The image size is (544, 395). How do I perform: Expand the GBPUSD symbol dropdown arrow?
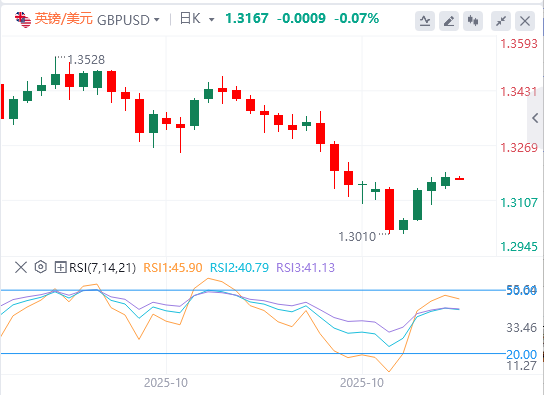[x=157, y=20]
